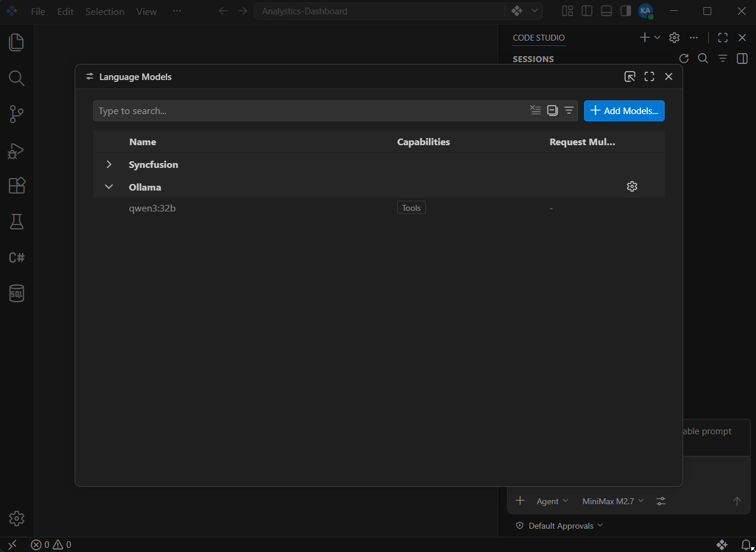Screen dimensions: 756x552
Task: Open the model list filter icon
Action: 569,110
